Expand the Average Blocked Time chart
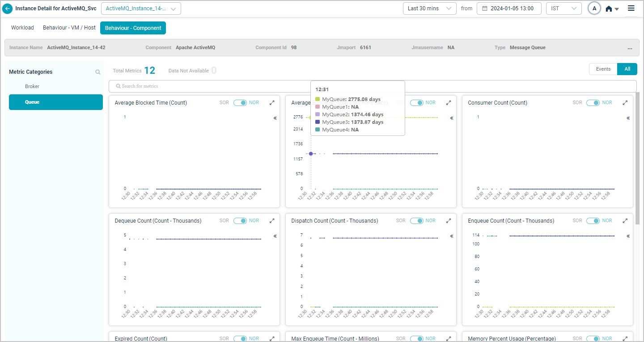This screenshot has height=342, width=644. point(272,103)
